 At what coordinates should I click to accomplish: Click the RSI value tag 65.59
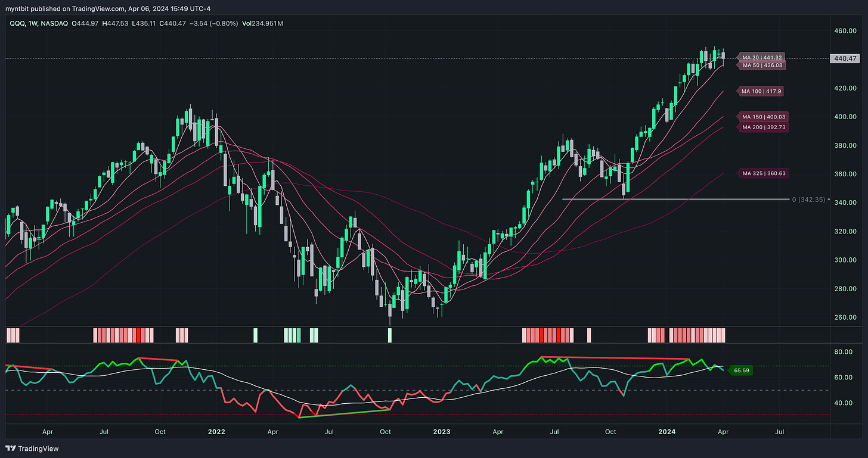[x=741, y=370]
